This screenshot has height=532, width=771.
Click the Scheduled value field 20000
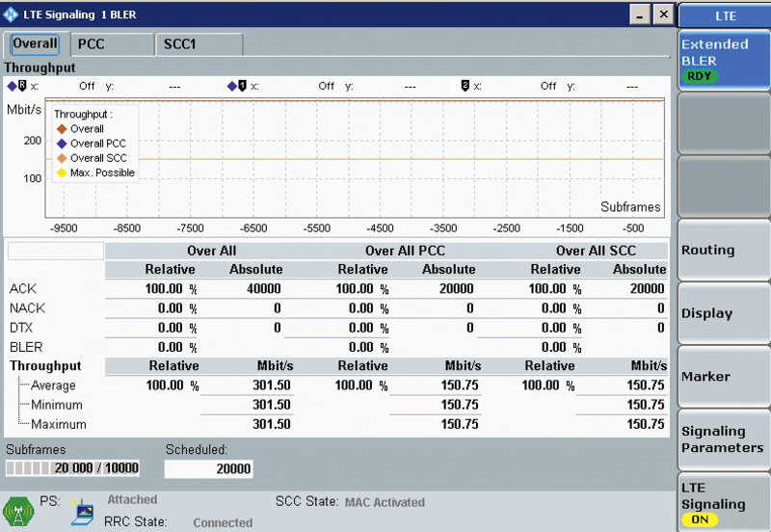click(208, 469)
